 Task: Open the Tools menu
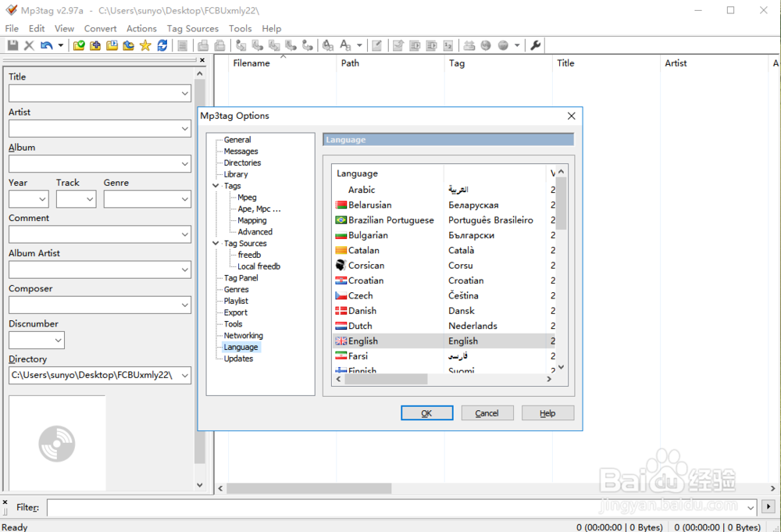coord(240,28)
